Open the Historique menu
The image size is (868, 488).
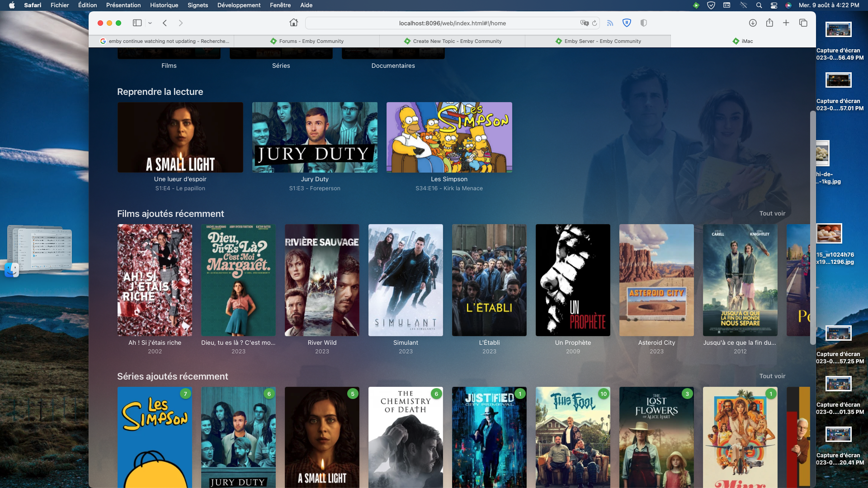coord(164,5)
